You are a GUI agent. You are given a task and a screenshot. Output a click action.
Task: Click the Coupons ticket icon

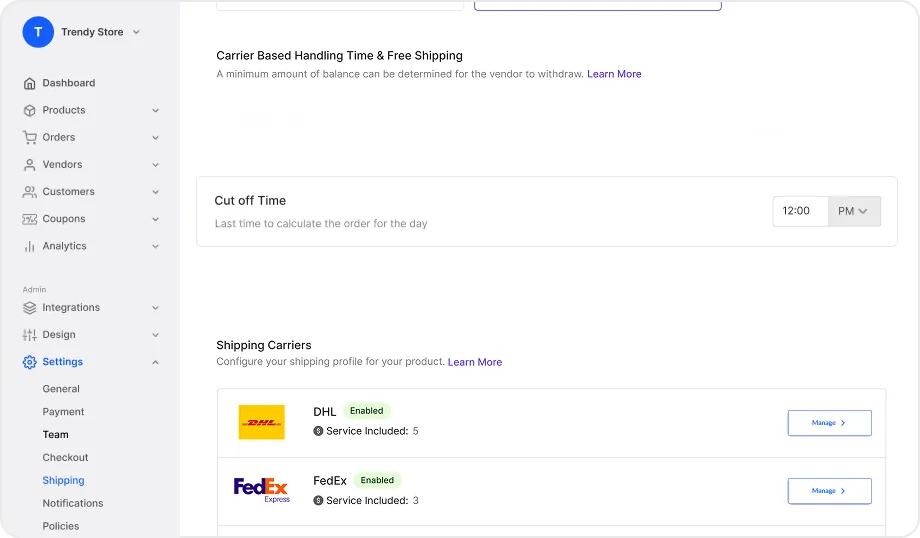pos(29,219)
